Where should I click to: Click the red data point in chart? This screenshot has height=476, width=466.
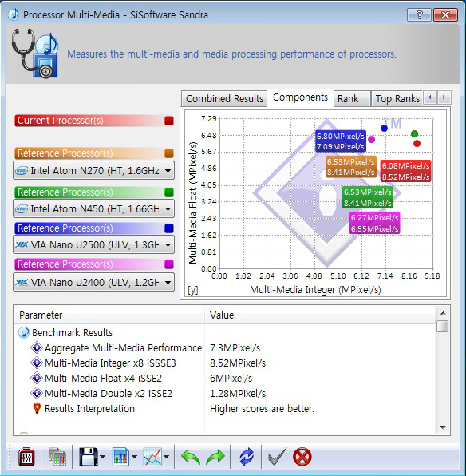tap(417, 143)
